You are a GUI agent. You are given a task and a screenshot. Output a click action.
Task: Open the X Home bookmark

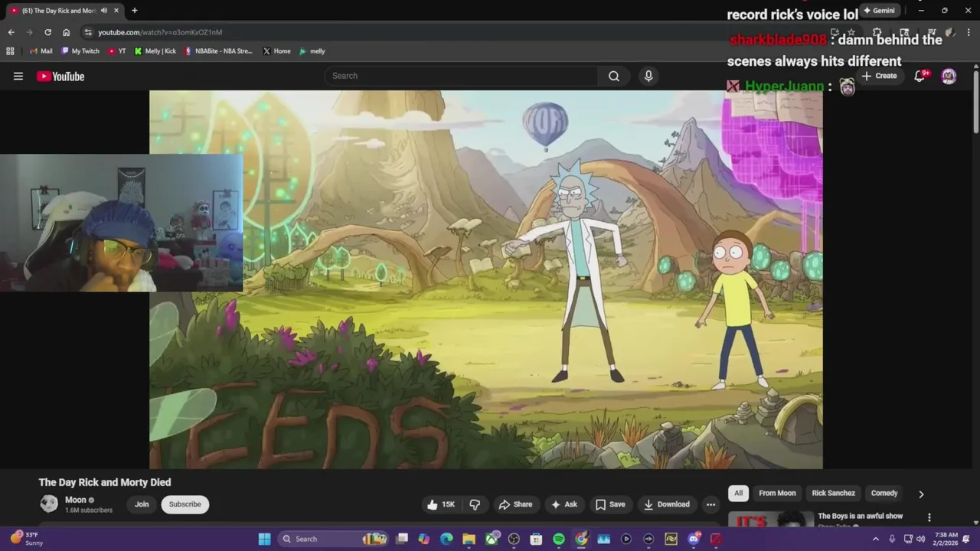[276, 51]
